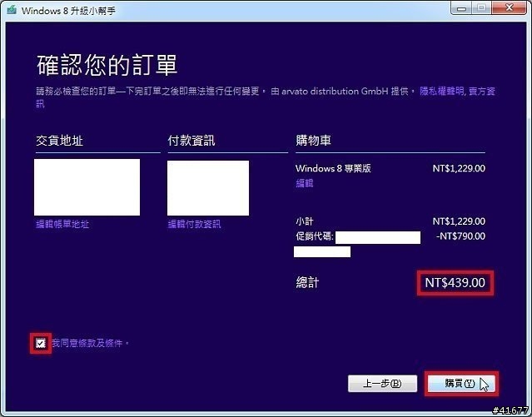The height and width of the screenshot is (417, 532).
Task: Select the discount amount -NT$790.00
Action: click(460, 236)
